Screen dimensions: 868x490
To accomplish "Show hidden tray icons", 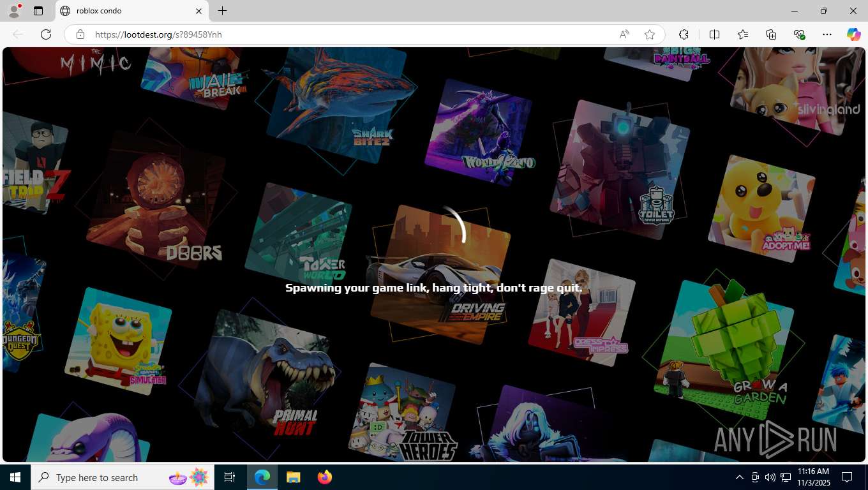I will (740, 477).
